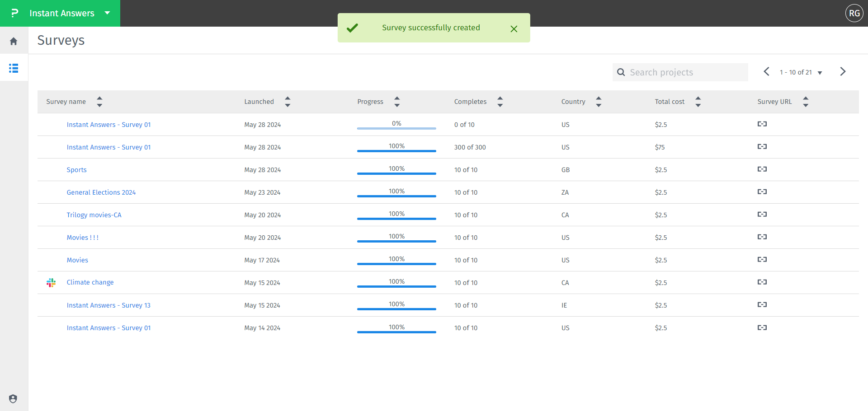Open the surveys list sidebar icon

click(14, 68)
